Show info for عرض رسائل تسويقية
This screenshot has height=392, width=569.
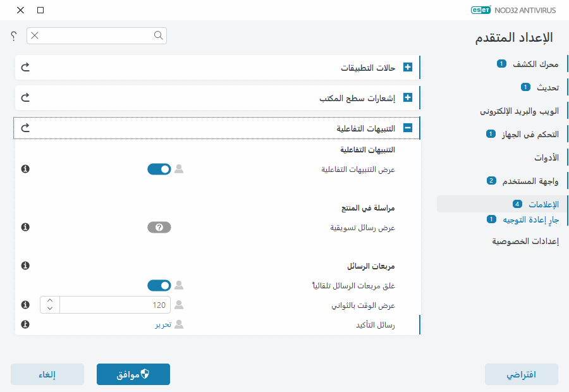point(25,227)
